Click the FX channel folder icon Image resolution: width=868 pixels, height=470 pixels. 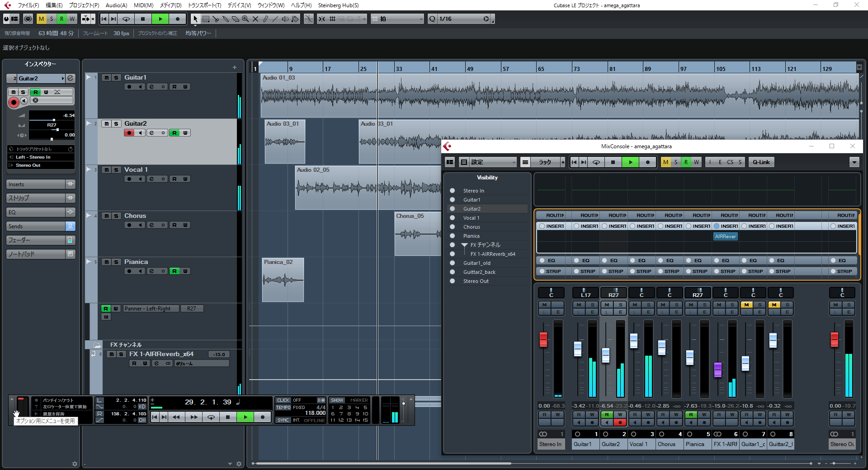click(97, 345)
